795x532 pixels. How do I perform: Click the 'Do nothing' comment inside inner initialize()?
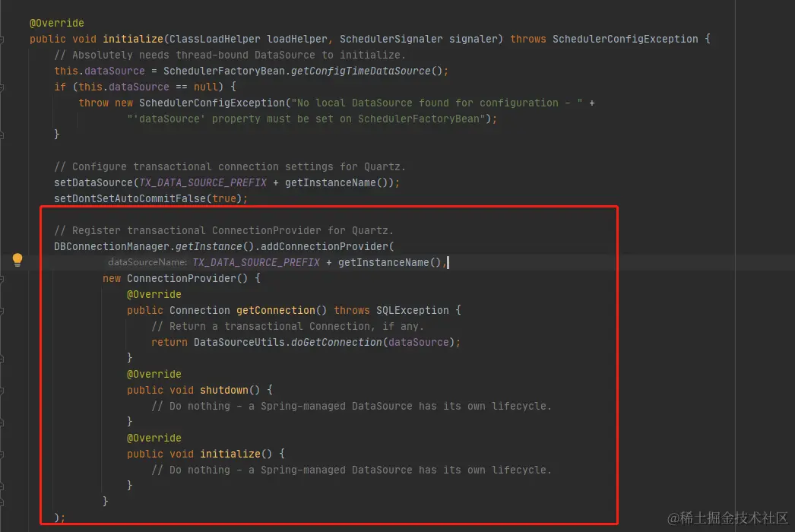tap(351, 470)
